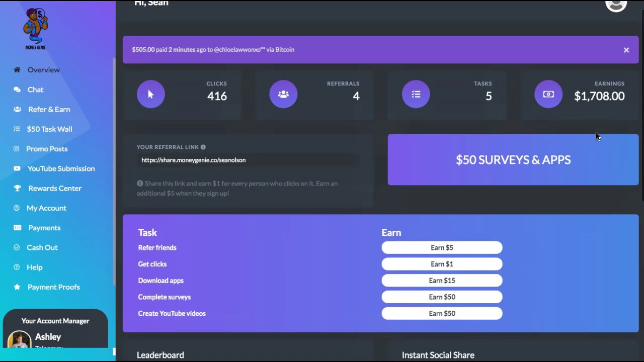The height and width of the screenshot is (362, 644).
Task: Click the Create YouTube videos task text
Action: pos(172,313)
